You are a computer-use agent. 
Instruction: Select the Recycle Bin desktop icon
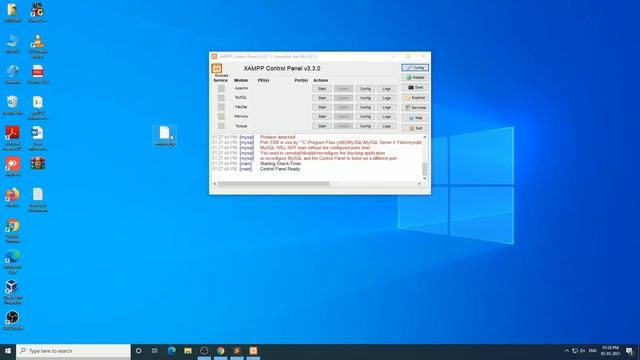[12, 105]
